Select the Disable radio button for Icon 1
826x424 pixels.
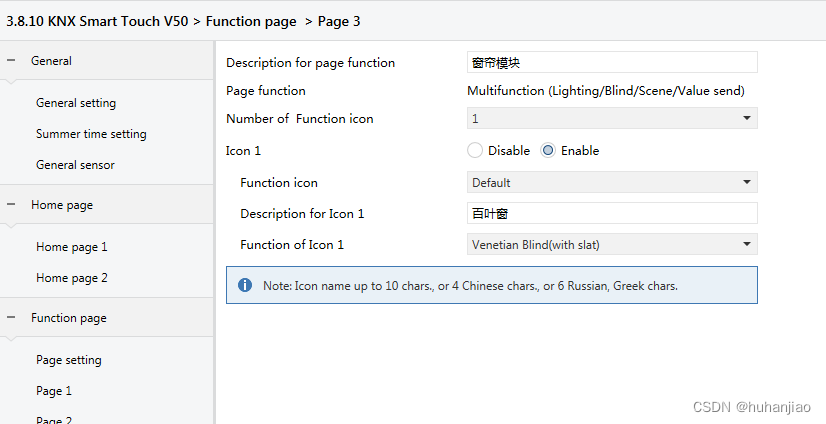click(475, 151)
